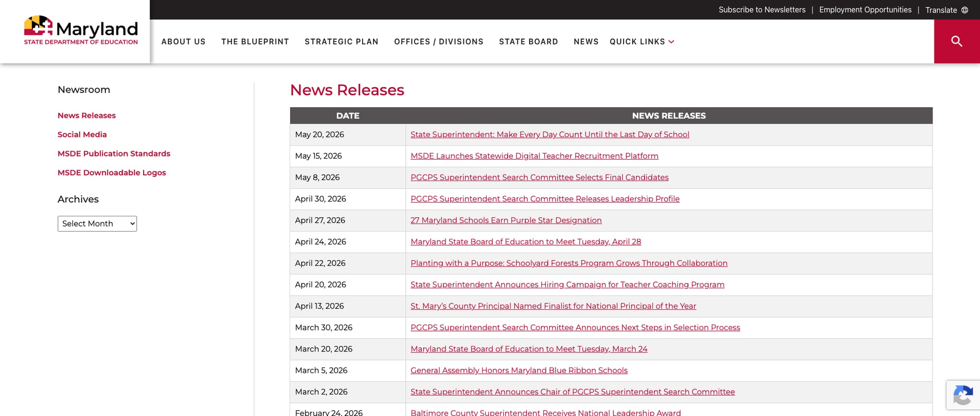Open Baltimore County Superintendent Leadership Award release

pos(546,413)
